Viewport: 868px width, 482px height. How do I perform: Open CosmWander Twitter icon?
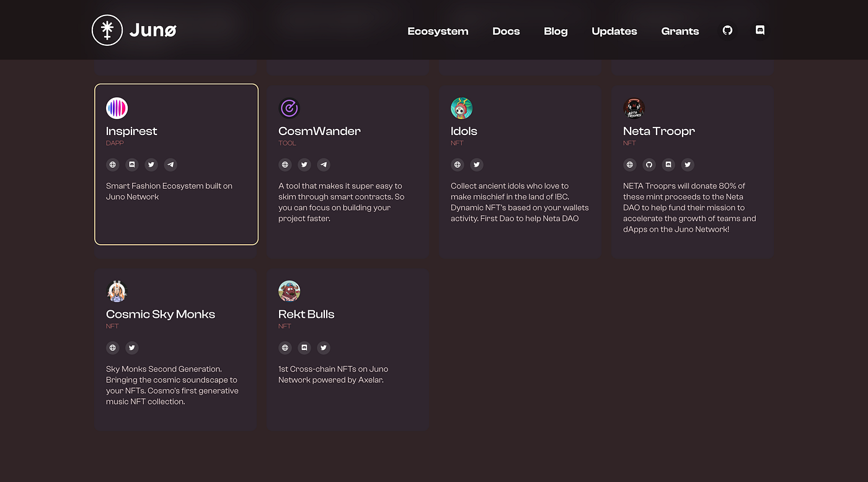tap(304, 165)
